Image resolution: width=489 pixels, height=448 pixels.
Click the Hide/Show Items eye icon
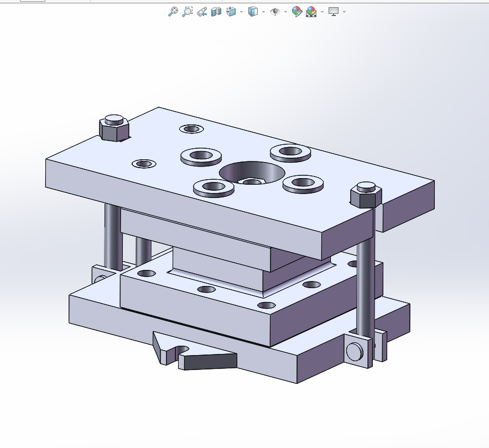point(275,12)
